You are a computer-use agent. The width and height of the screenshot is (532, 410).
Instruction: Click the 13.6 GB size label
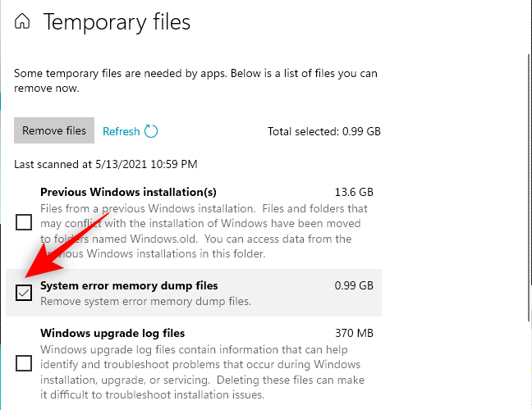click(354, 192)
